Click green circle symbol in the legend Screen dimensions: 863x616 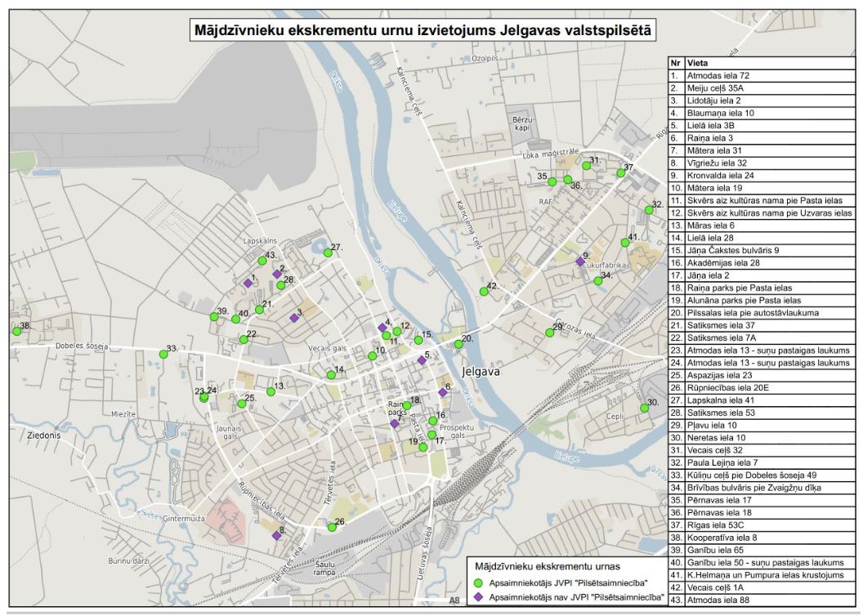(x=479, y=583)
